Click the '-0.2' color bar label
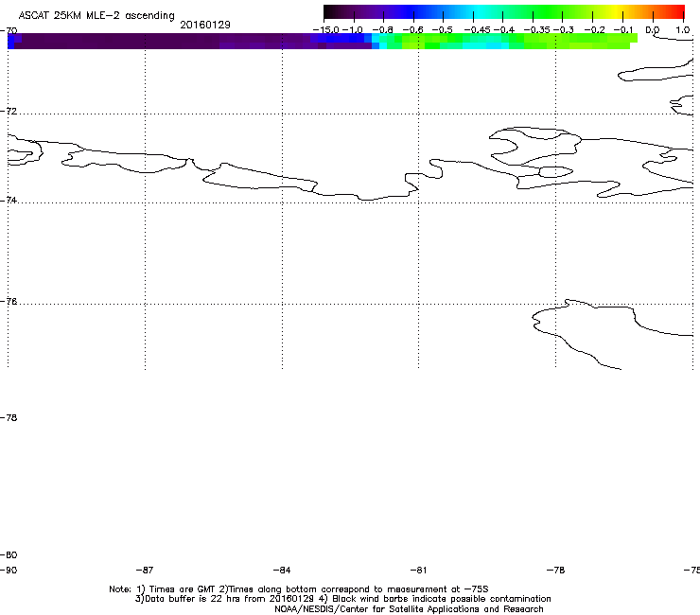 pos(595,30)
